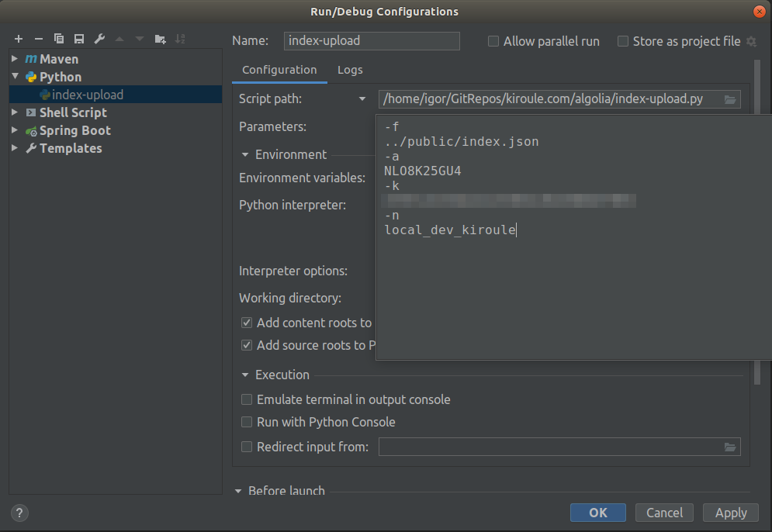Screen dimensions: 772x532
Task: Add new configuration with plus icon
Action: click(19, 39)
